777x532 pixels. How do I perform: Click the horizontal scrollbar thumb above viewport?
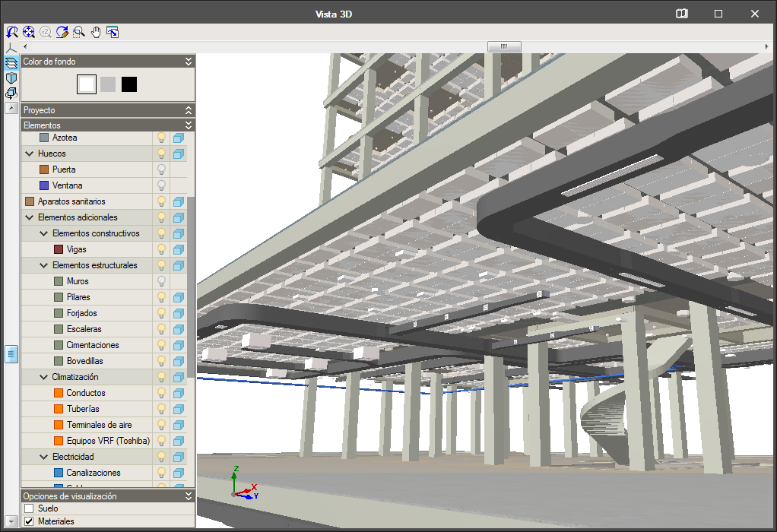coord(504,46)
